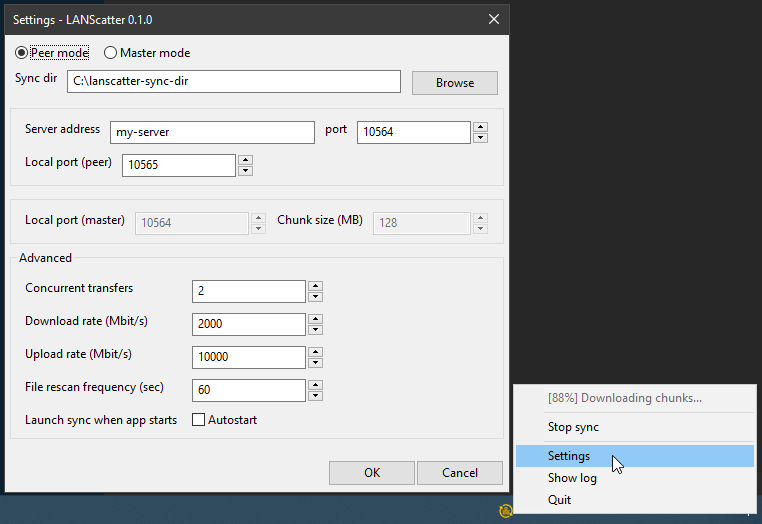Decrement Local port (peer) spinner down

point(245,171)
